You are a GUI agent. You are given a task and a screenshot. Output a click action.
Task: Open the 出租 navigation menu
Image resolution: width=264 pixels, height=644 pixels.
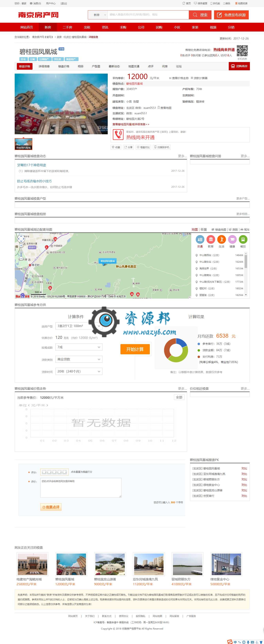pos(87,27)
